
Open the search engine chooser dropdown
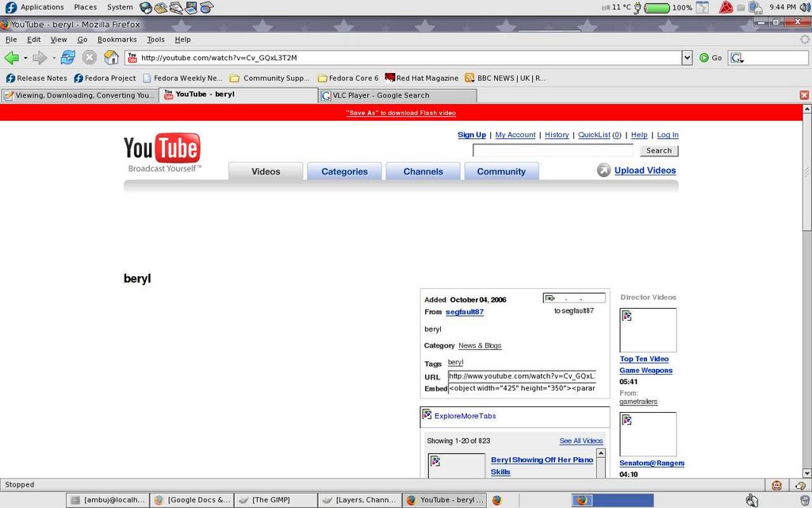tap(737, 58)
